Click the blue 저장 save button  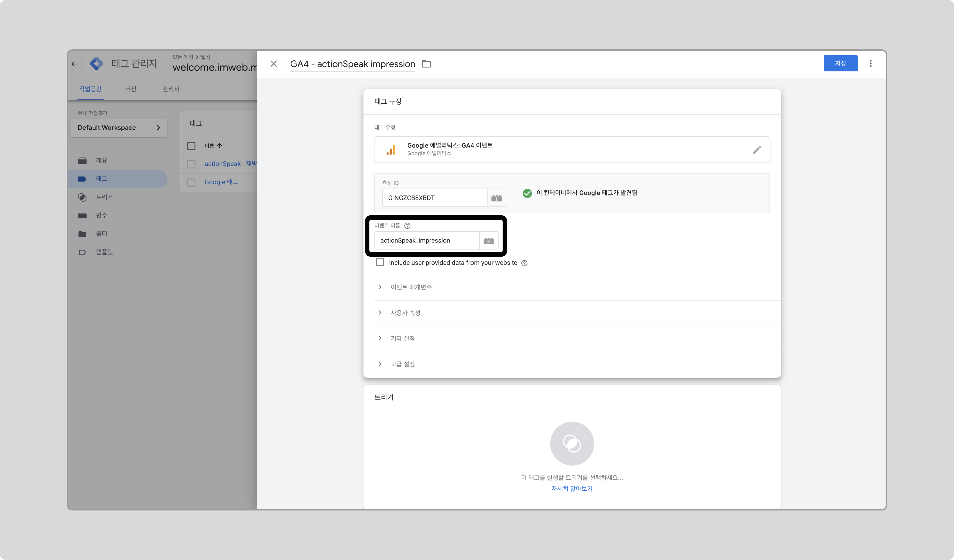[840, 63]
